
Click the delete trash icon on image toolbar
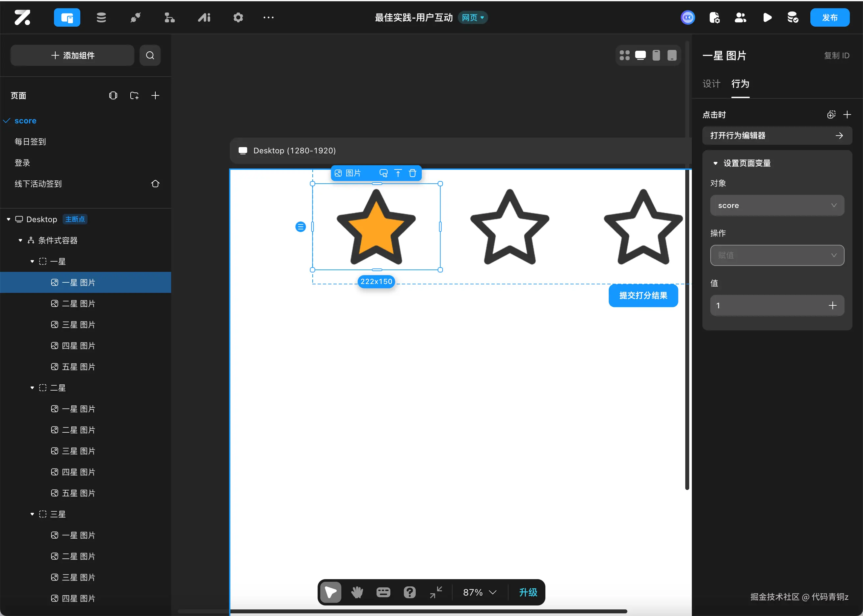coord(412,173)
